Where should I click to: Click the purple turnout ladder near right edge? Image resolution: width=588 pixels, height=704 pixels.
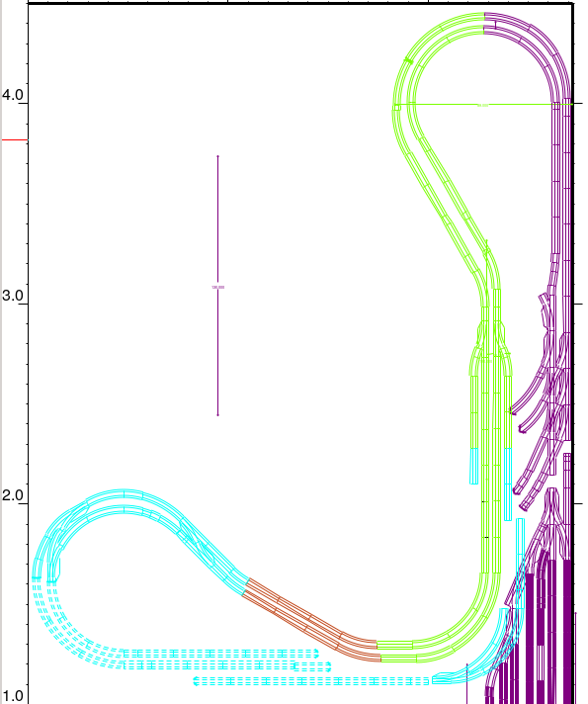pyautogui.click(x=546, y=404)
